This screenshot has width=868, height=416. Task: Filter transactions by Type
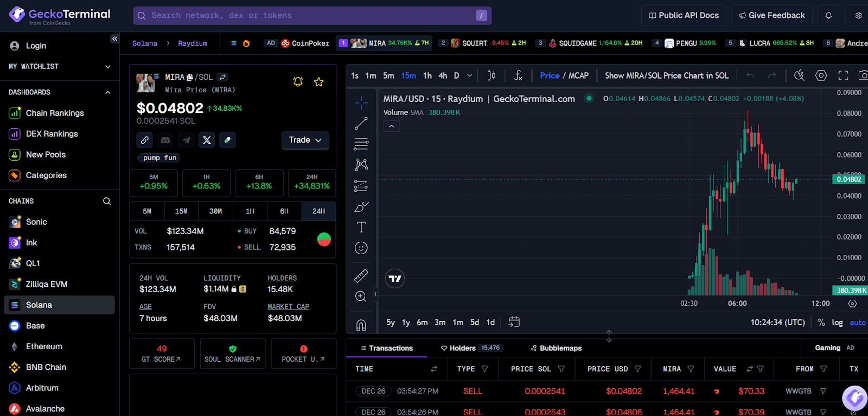click(485, 369)
